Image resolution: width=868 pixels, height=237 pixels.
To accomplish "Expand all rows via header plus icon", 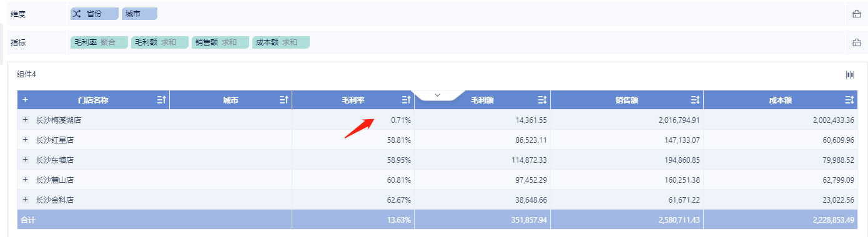I will pos(25,100).
